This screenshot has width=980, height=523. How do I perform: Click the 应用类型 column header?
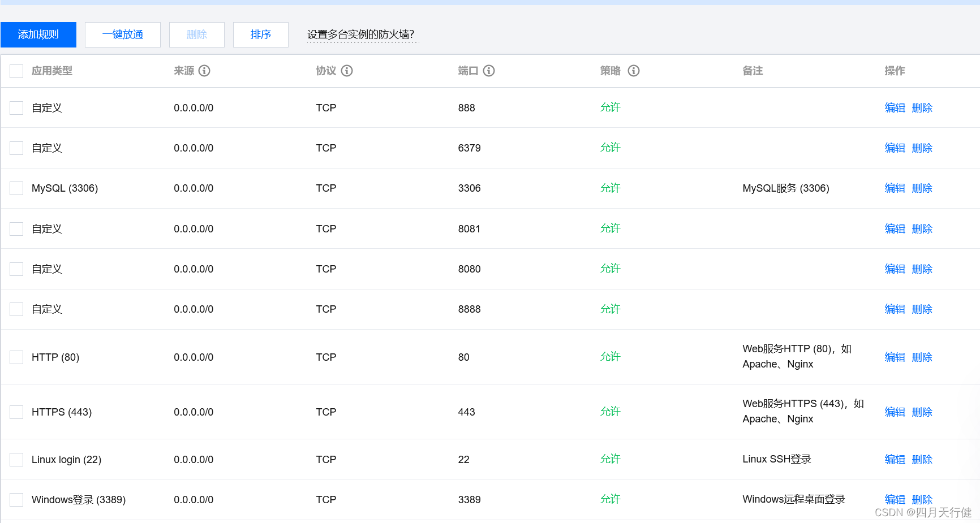coord(52,71)
